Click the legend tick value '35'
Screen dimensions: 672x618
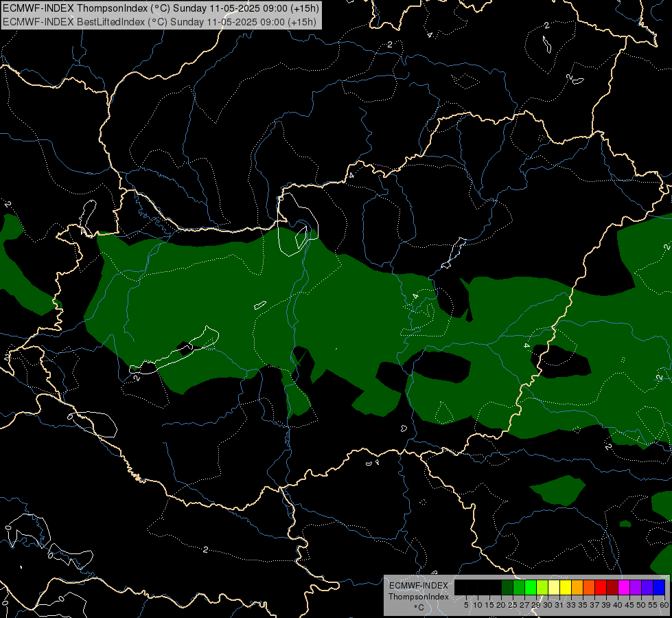(x=583, y=605)
